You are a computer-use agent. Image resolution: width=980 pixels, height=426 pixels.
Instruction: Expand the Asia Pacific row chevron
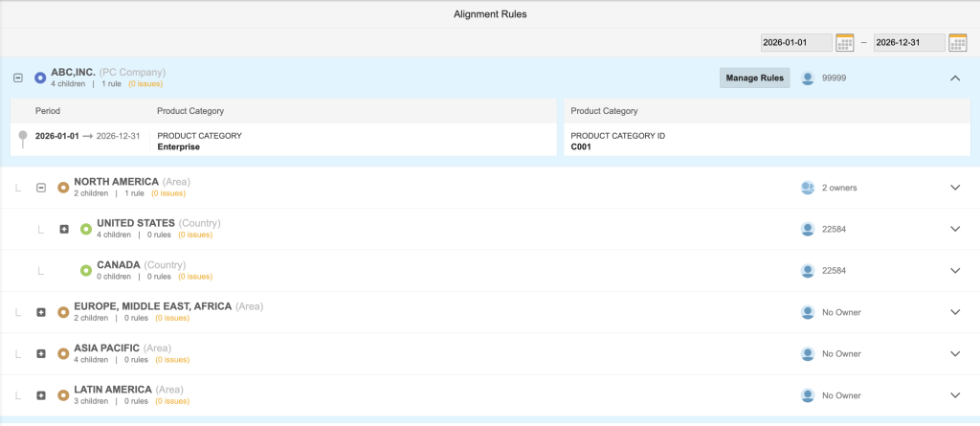tap(954, 353)
